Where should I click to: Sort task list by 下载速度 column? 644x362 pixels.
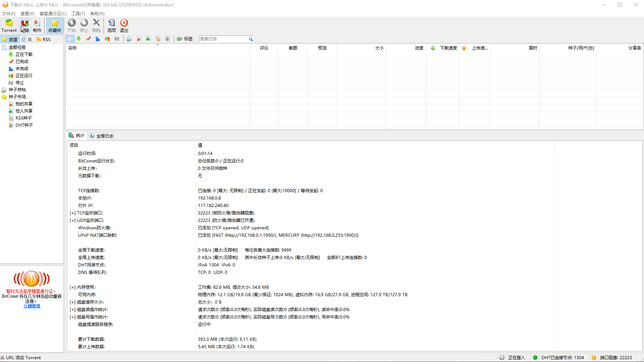point(443,48)
